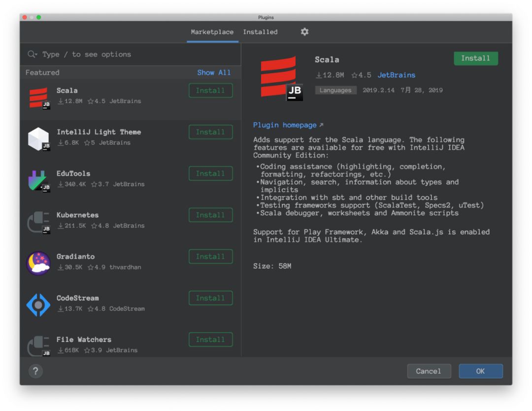Select the EduTools title
Viewport: 532px width, 411px height.
pyautogui.click(x=73, y=173)
